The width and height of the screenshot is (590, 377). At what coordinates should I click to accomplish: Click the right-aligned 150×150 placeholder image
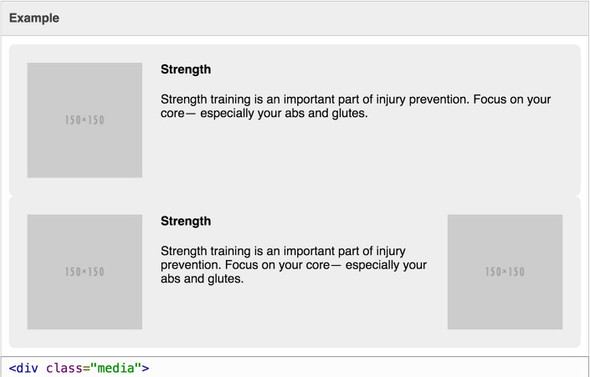click(505, 272)
